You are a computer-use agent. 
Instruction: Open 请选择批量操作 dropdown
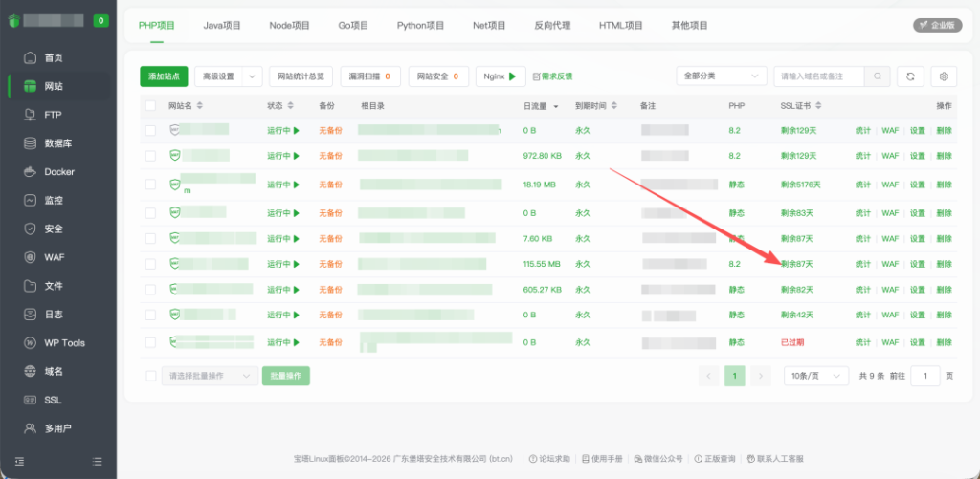[210, 376]
